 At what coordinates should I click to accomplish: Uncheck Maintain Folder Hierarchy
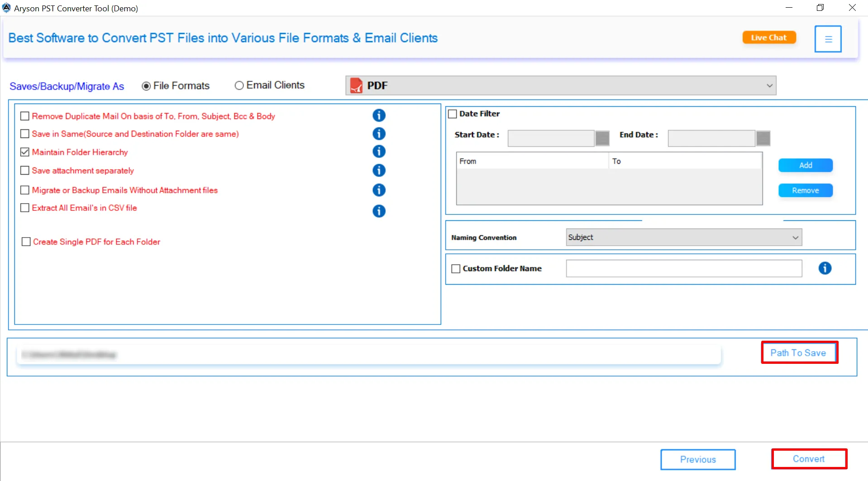[25, 152]
